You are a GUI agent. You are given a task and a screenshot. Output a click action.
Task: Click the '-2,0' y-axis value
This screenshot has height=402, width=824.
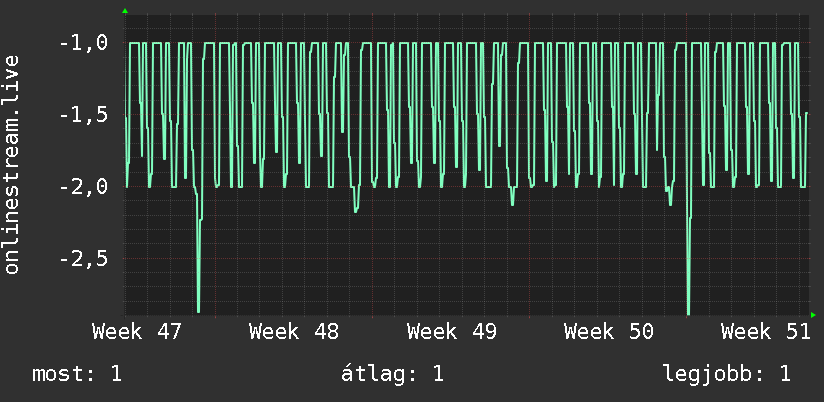tap(83, 187)
